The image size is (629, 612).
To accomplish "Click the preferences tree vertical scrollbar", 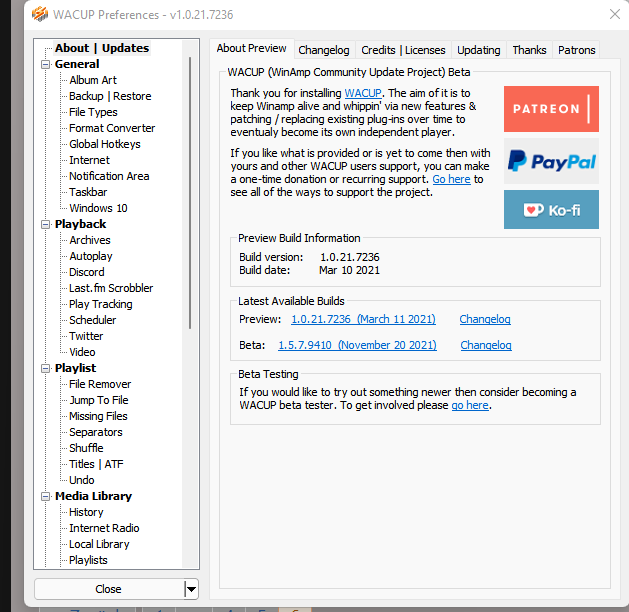I will click(x=190, y=193).
